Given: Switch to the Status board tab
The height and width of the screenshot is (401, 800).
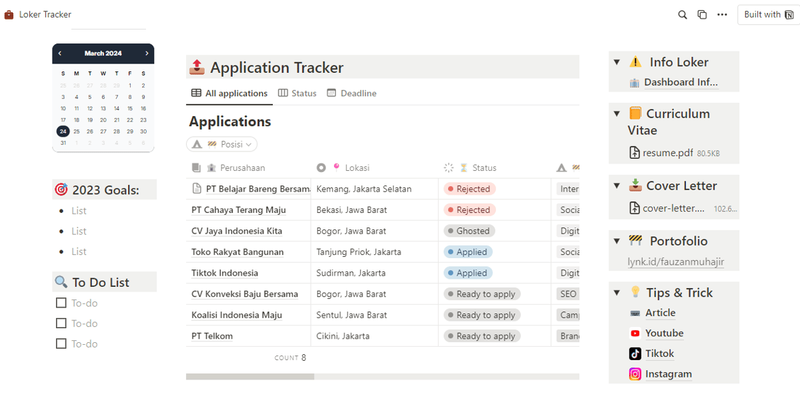Looking at the screenshot, I should pos(297,93).
